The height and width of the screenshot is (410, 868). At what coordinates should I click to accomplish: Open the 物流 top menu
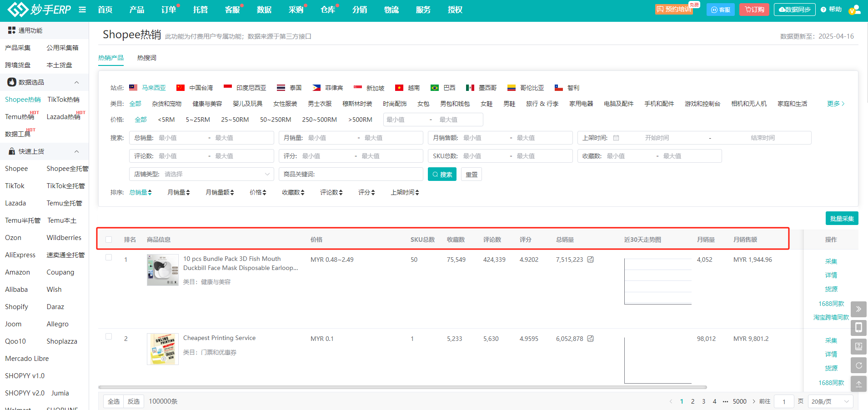click(391, 10)
